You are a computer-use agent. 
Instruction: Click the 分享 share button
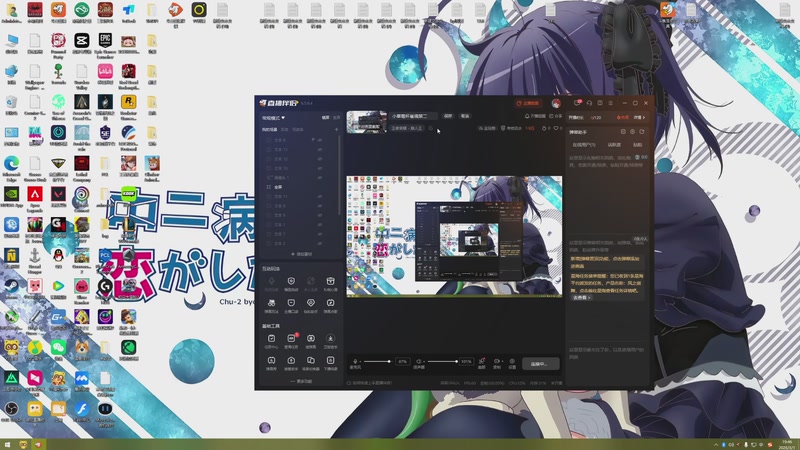pos(556,116)
